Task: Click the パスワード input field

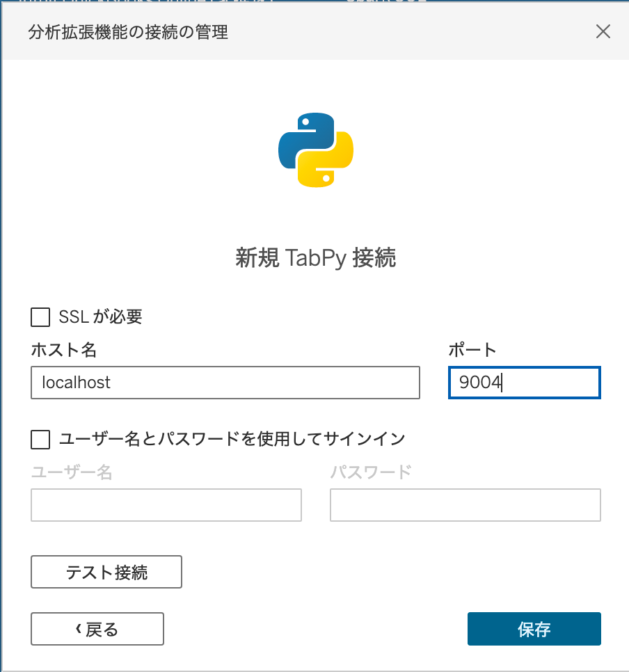Action: tap(465, 505)
